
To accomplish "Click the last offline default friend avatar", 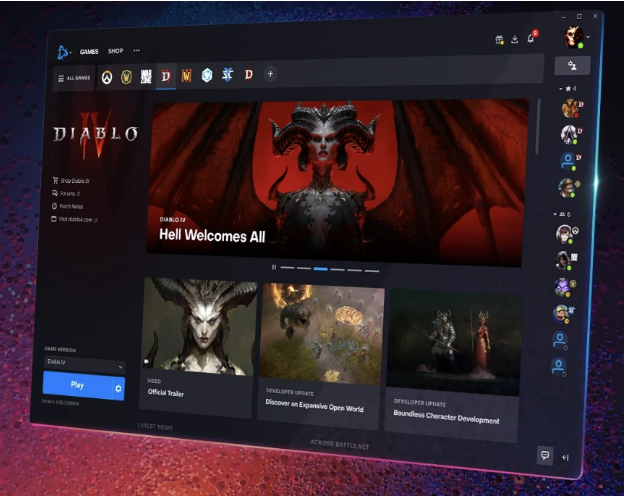I will (559, 367).
